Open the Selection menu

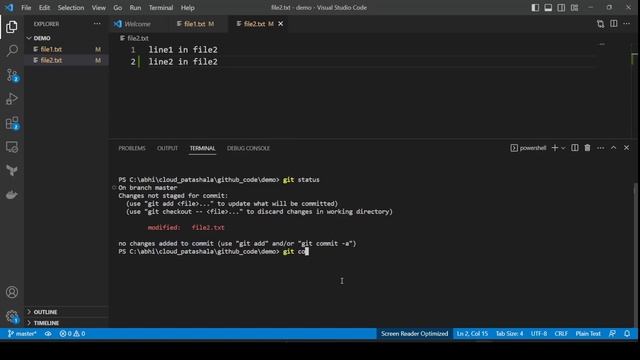[x=71, y=8]
